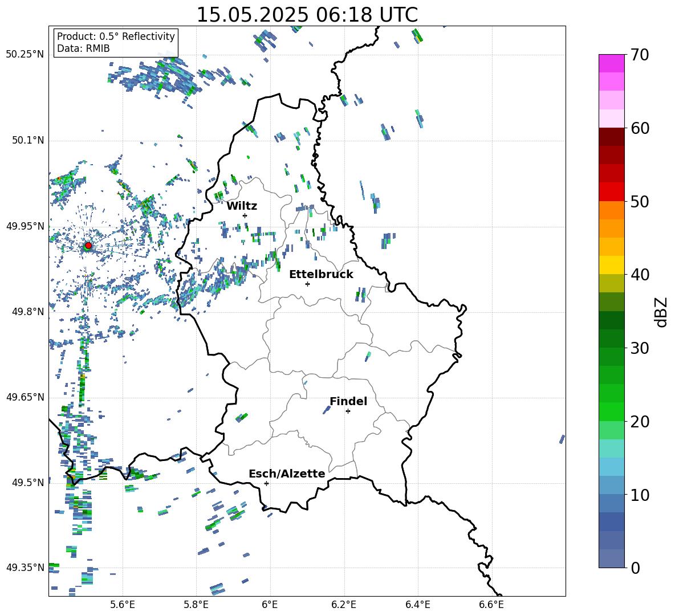675x616 pixels.
Task: Click the bright red colorbar segment above 50
Action: point(611,192)
